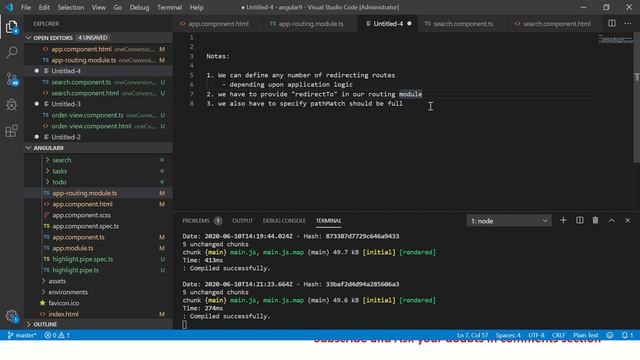Open the feedback smiley icon

[x=610, y=335]
